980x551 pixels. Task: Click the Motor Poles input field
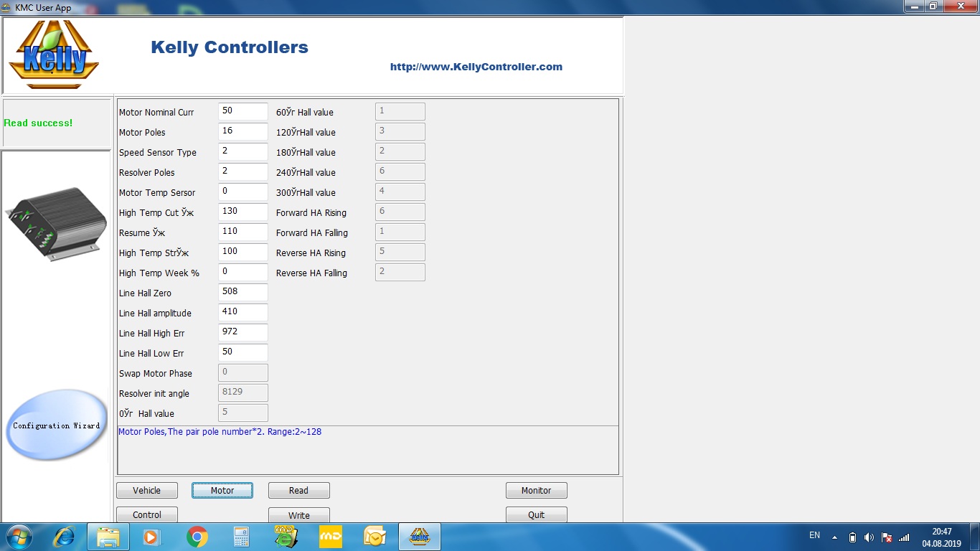243,131
